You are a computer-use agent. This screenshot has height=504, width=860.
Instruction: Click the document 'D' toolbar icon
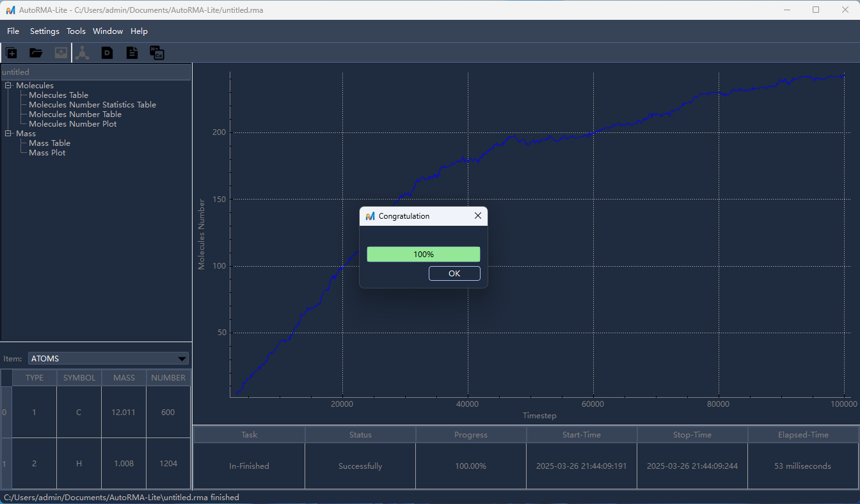(107, 53)
